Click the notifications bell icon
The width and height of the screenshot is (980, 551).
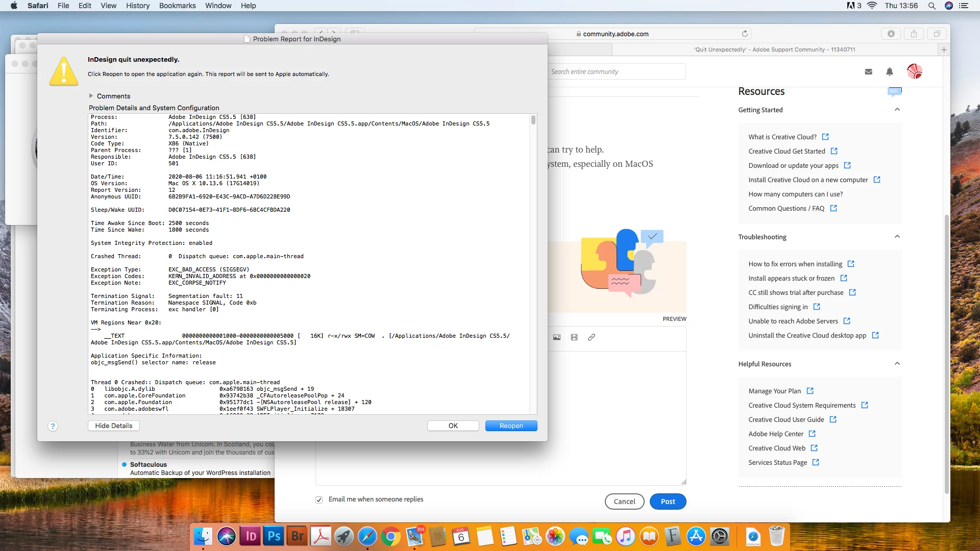click(890, 72)
